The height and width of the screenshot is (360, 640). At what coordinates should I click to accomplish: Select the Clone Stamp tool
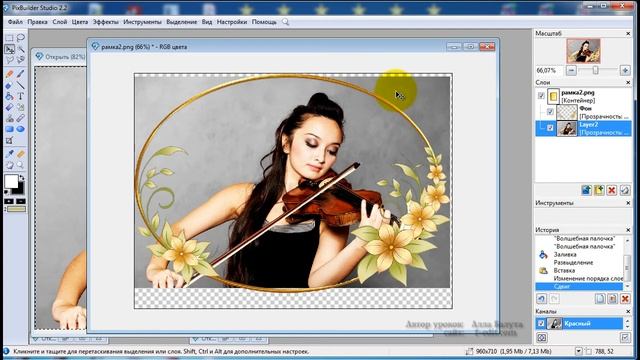(9, 118)
